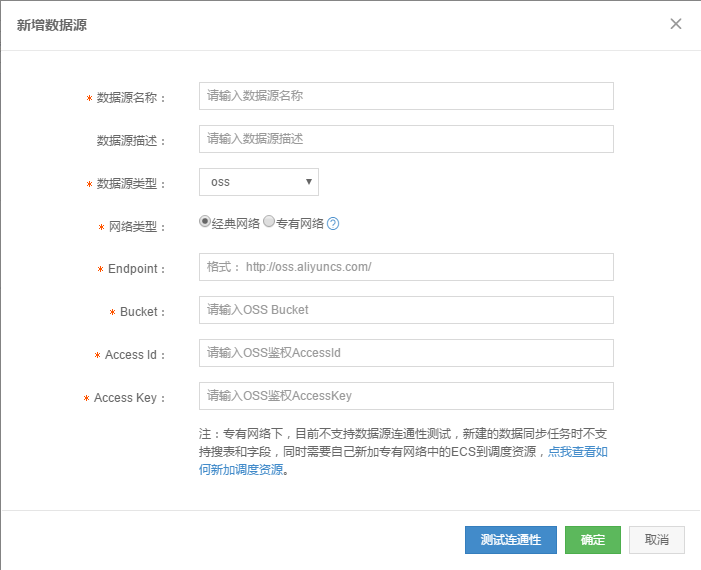Close the 新增数据源 dialog with the X icon
This screenshot has width=701, height=570.
(x=676, y=24)
